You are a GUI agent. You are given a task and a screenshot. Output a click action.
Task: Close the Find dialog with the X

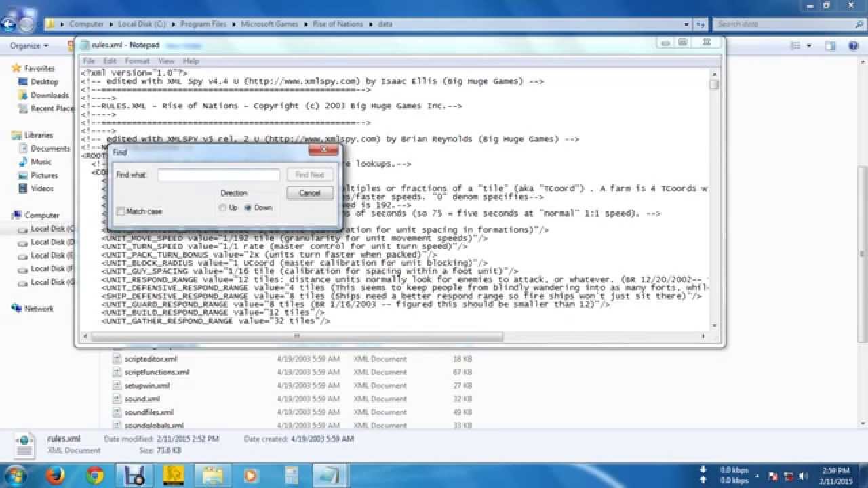point(323,150)
